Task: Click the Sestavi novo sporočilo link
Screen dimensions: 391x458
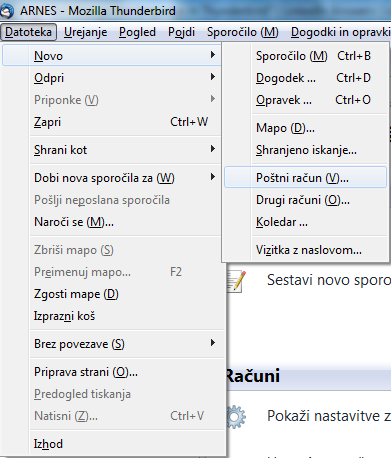Action: tap(329, 280)
